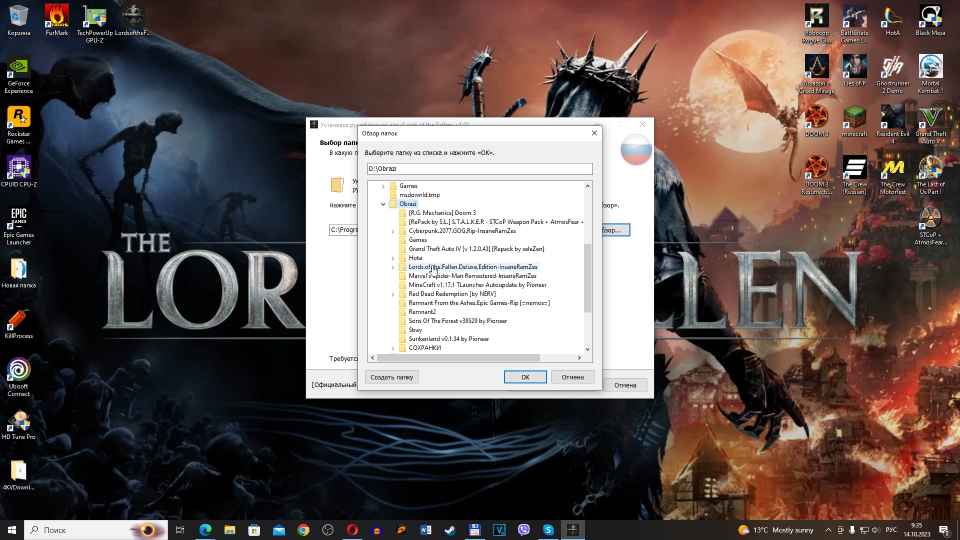Click the down arrow of tree scrollbar
The height and width of the screenshot is (540, 960).
pos(588,349)
